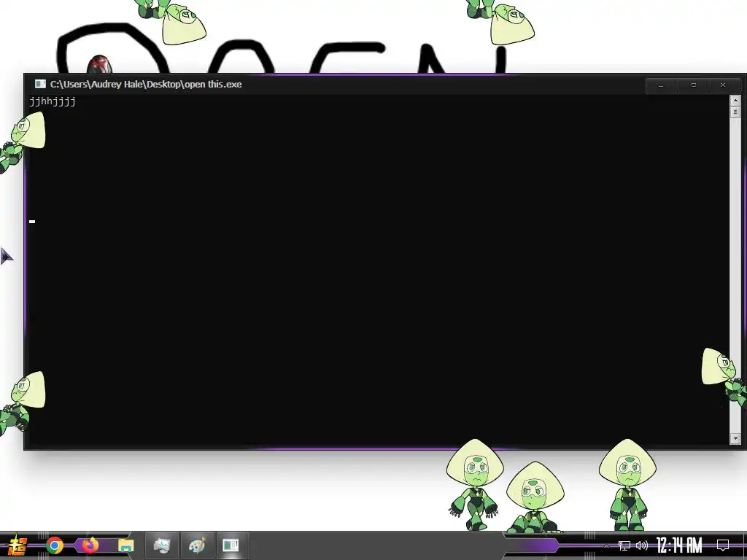747x560 pixels.
Task: Launch Google Chrome from the taskbar
Action: click(x=55, y=545)
